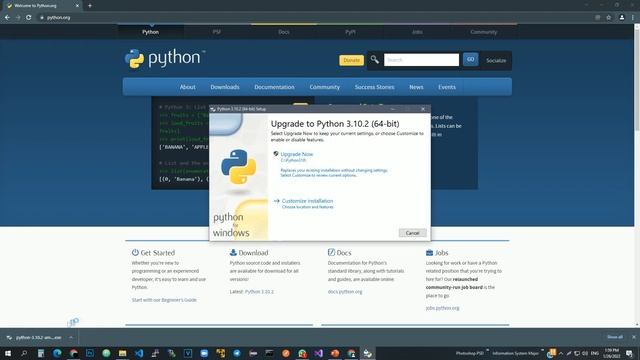Switch to the Docs top tab

pos(284,32)
